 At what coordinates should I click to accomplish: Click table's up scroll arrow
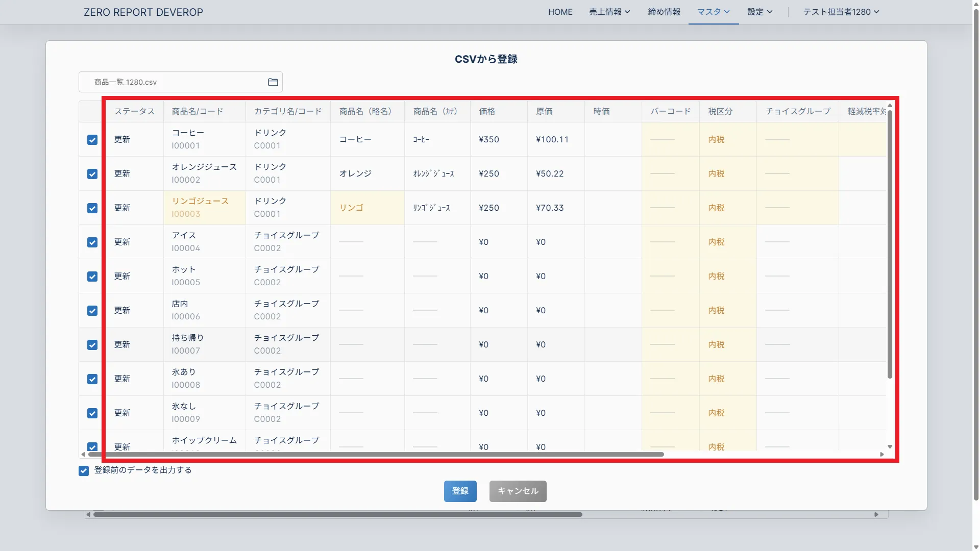point(890,106)
